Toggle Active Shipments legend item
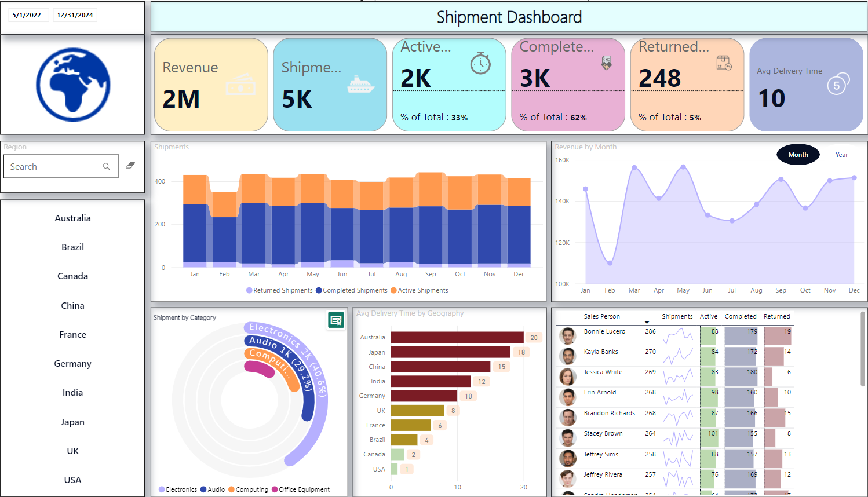The height and width of the screenshot is (497, 868). [x=422, y=290]
